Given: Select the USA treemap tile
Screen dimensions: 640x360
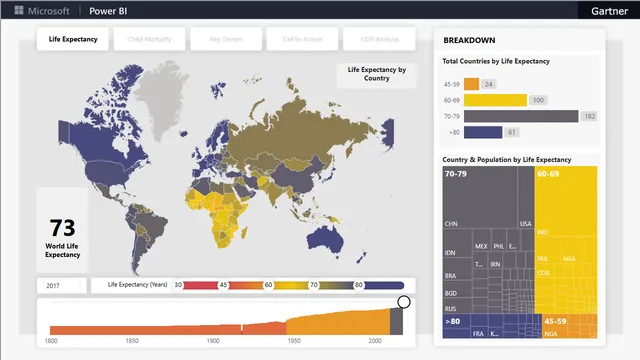Looking at the screenshot, I should tap(526, 198).
